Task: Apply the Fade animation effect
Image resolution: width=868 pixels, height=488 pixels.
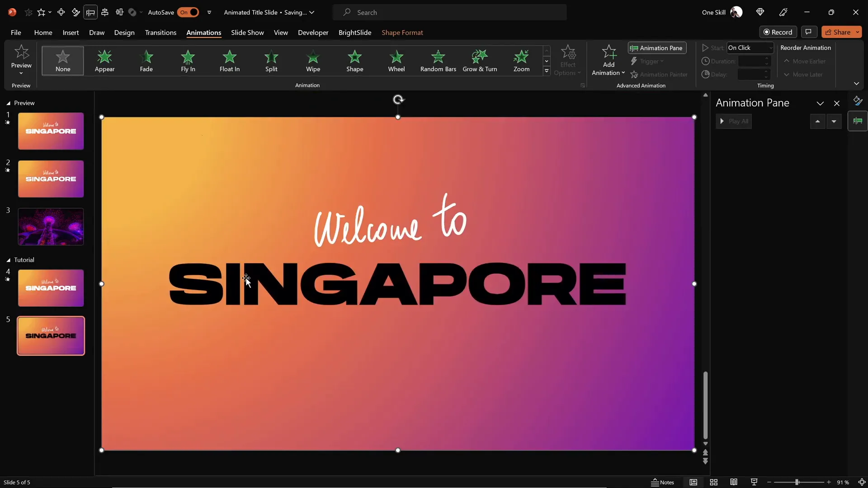Action: (146, 61)
